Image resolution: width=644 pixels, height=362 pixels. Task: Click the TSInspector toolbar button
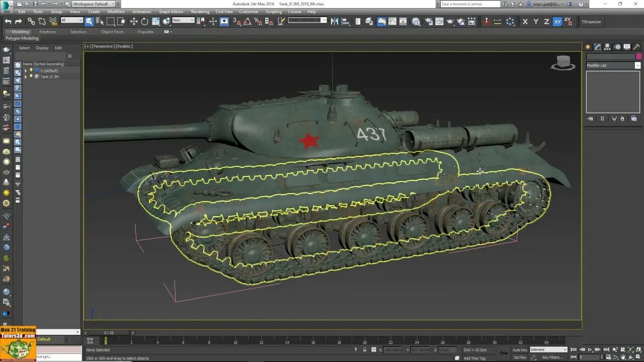[x=591, y=22]
